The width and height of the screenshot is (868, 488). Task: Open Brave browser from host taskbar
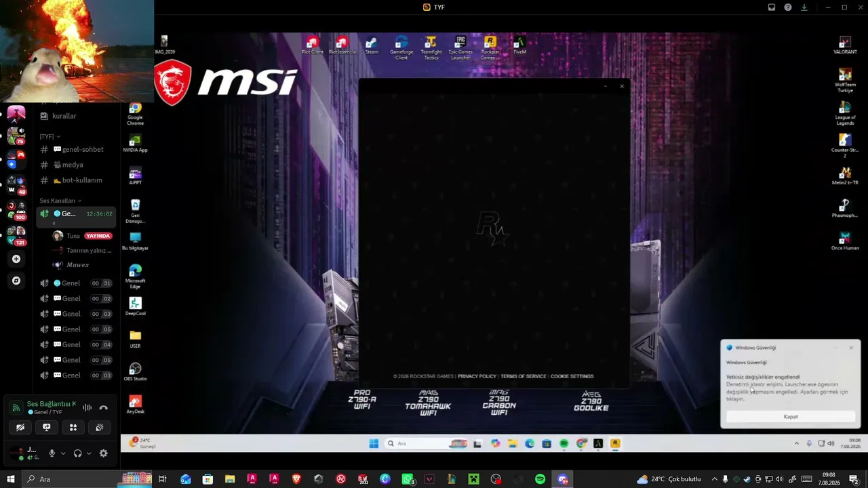click(296, 479)
